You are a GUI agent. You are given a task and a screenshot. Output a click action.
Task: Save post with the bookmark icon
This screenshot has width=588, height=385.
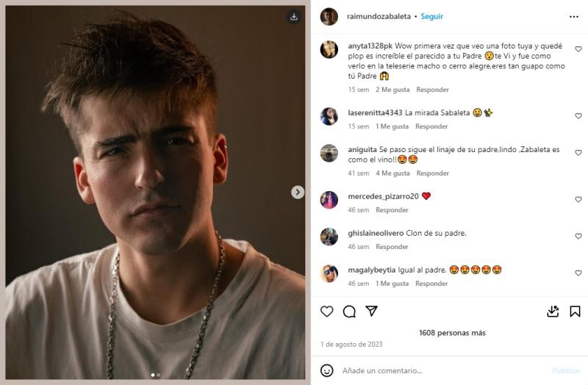pyautogui.click(x=574, y=312)
